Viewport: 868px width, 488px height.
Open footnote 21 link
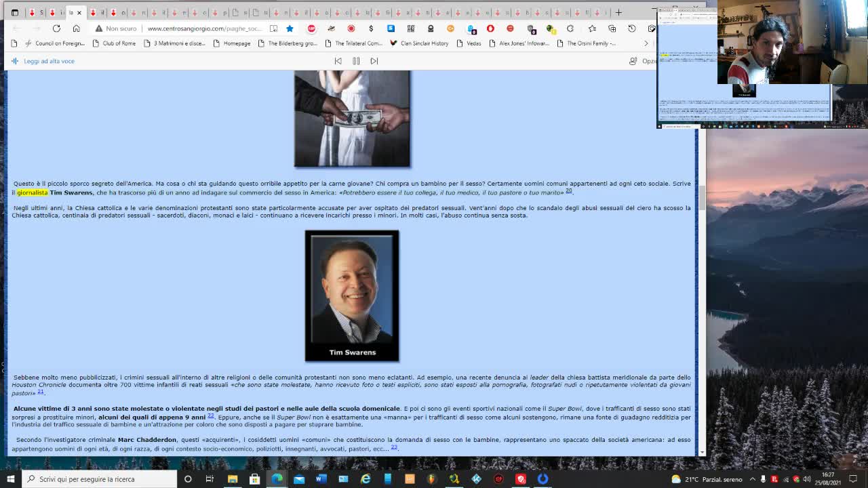[41, 392]
